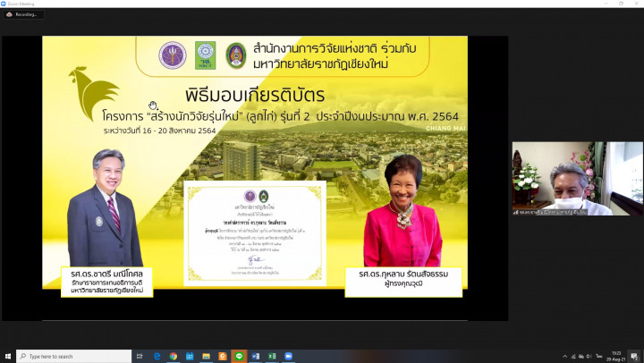Switch the input language indicator
Image resolution: width=644 pixels, height=363 pixels.
599,357
